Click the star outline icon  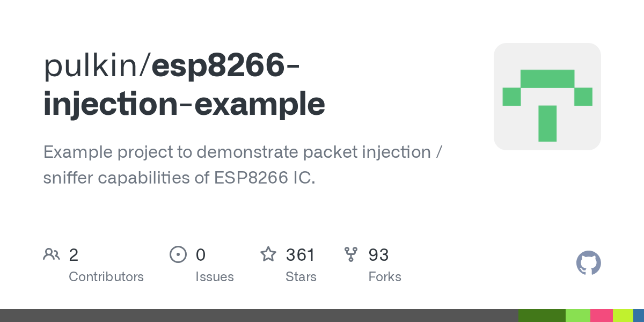point(268,254)
